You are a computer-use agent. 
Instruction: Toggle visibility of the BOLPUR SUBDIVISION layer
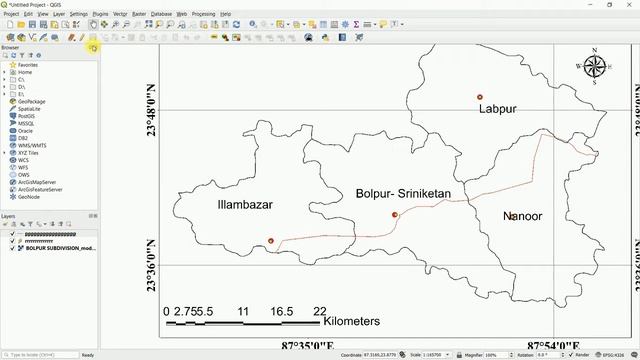point(12,248)
